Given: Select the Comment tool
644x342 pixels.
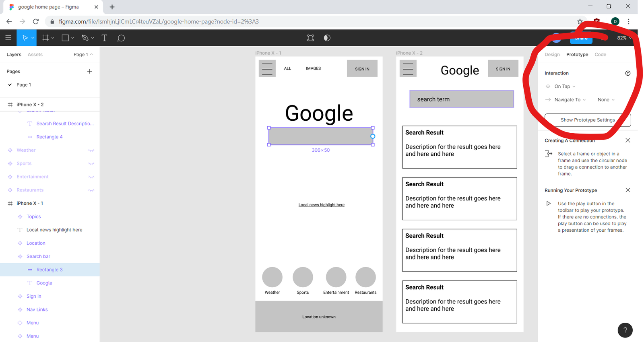Looking at the screenshot, I should tap(121, 38).
